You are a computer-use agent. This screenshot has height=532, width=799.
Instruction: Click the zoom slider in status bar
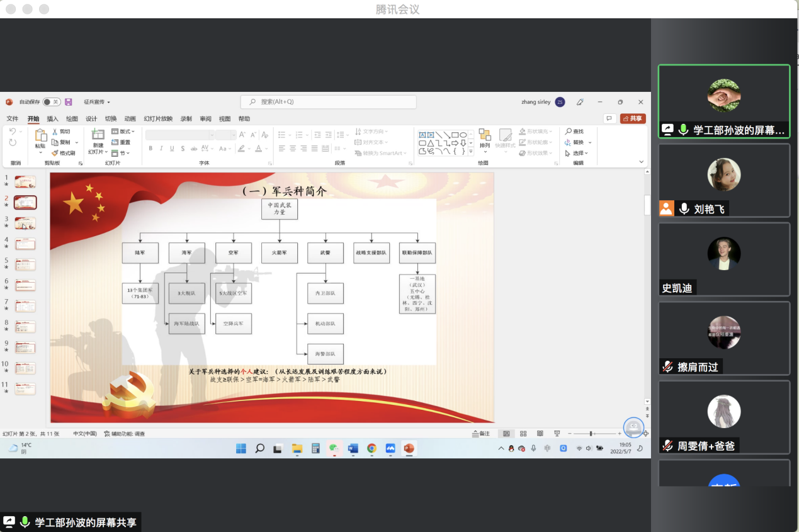[x=592, y=434]
